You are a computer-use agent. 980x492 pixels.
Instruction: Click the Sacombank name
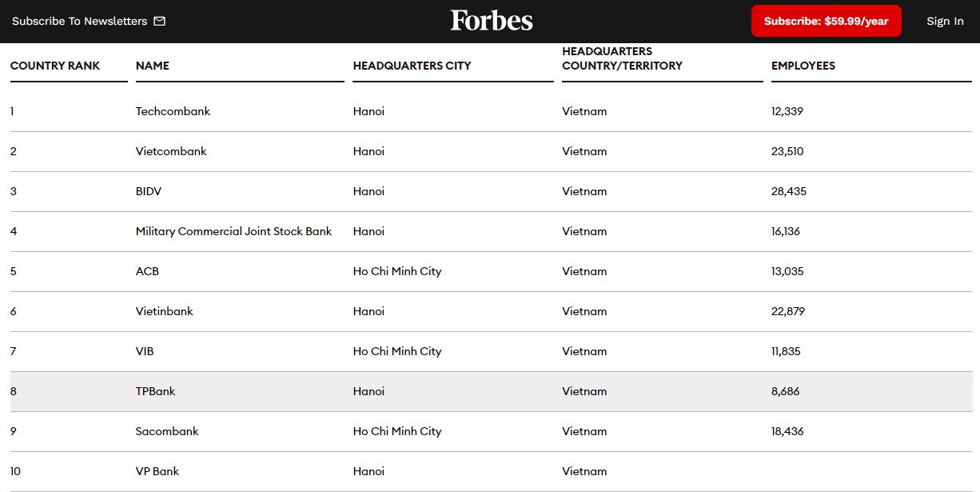(x=167, y=431)
